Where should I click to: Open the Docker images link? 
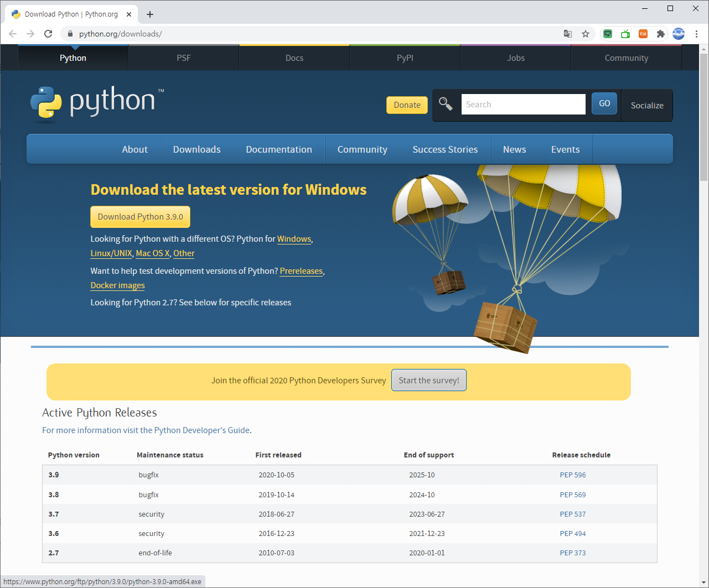(x=118, y=285)
